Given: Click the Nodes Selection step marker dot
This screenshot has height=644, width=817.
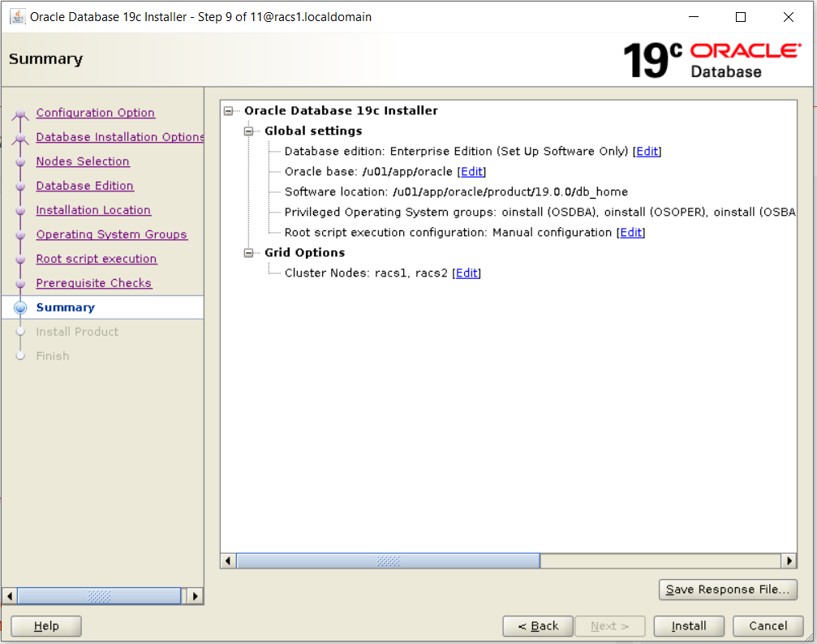Looking at the screenshot, I should 20,162.
